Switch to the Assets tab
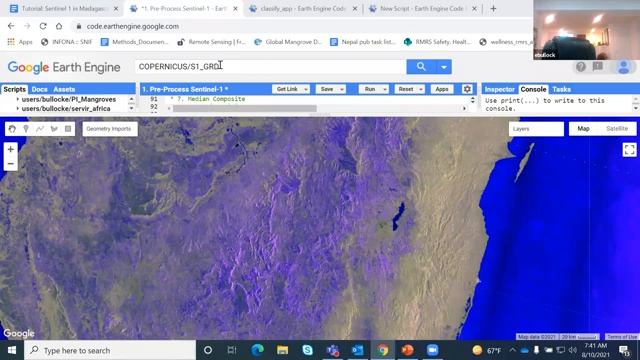Image resolution: width=640 pixels, height=360 pixels. [x=64, y=89]
